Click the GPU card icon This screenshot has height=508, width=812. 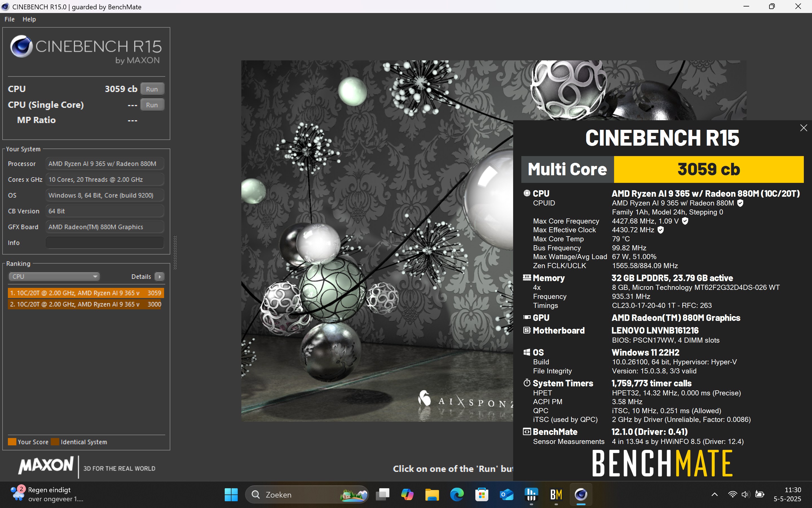point(527,317)
